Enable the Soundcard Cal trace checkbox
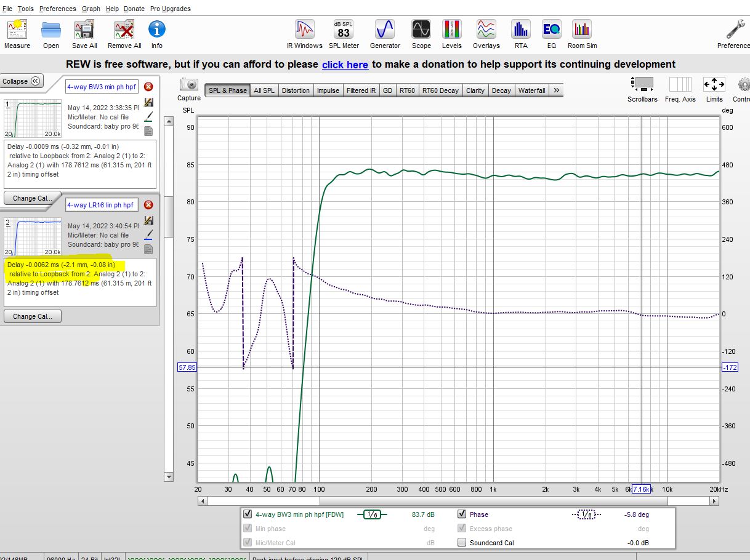Screen dimensions: 750x560 pyautogui.click(x=462, y=543)
